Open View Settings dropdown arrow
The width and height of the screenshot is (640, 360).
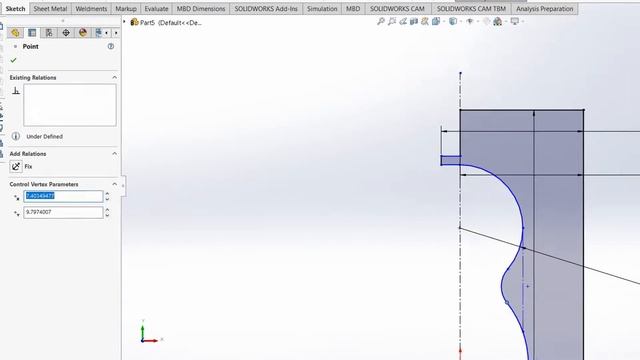pos(523,22)
